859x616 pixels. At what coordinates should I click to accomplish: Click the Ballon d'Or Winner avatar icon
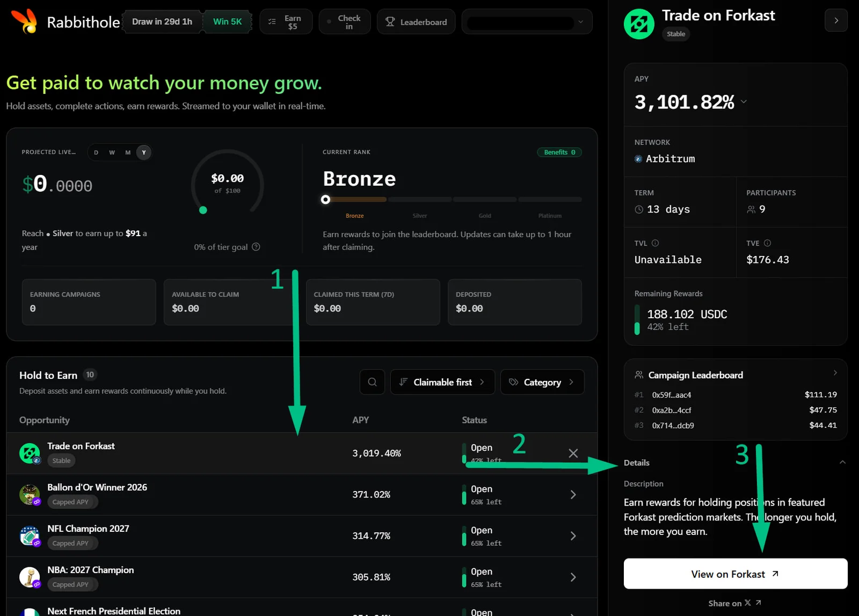[30, 495]
